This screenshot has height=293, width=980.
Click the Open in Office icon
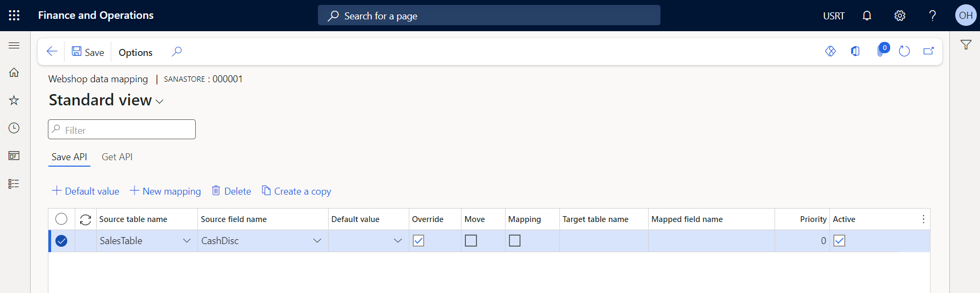pos(855,51)
